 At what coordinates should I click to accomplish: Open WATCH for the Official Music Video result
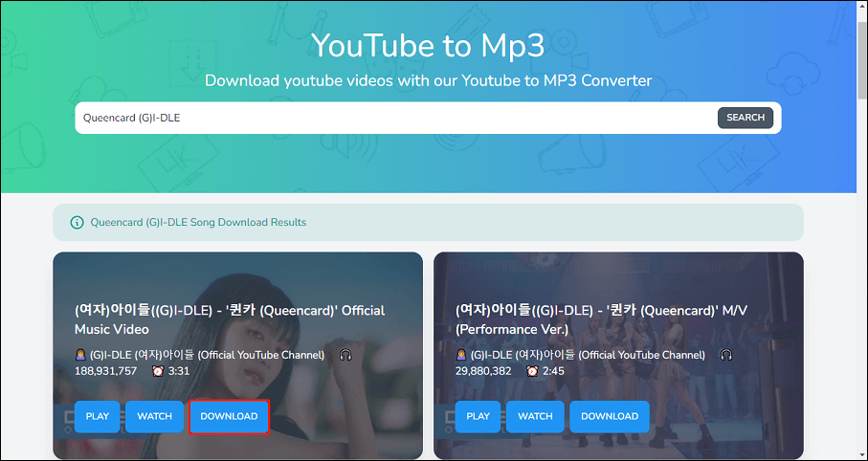(x=154, y=416)
